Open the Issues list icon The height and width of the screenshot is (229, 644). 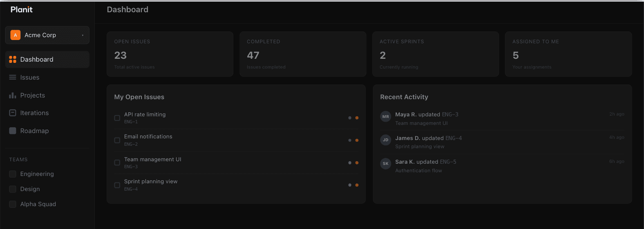tap(13, 78)
